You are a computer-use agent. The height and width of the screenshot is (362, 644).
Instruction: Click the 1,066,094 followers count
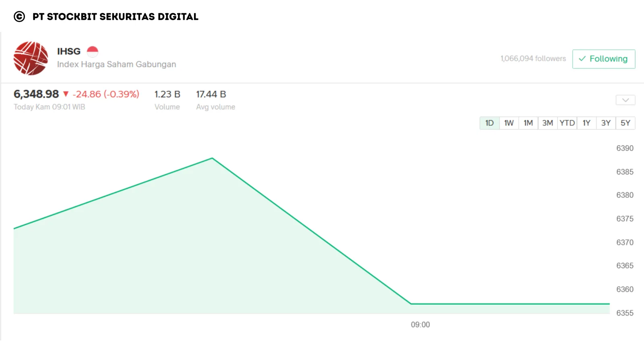click(533, 59)
